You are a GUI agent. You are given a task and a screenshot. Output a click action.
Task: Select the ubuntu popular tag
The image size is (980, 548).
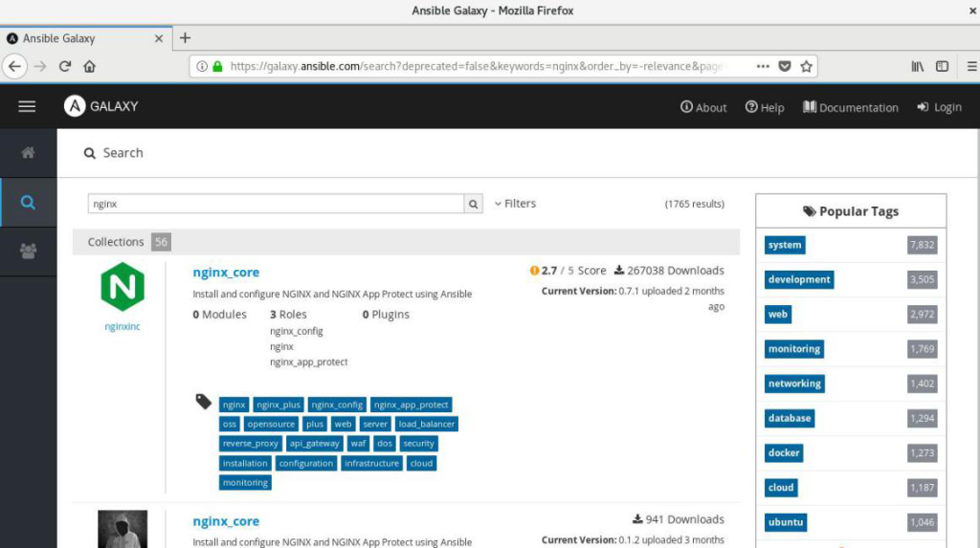786,522
